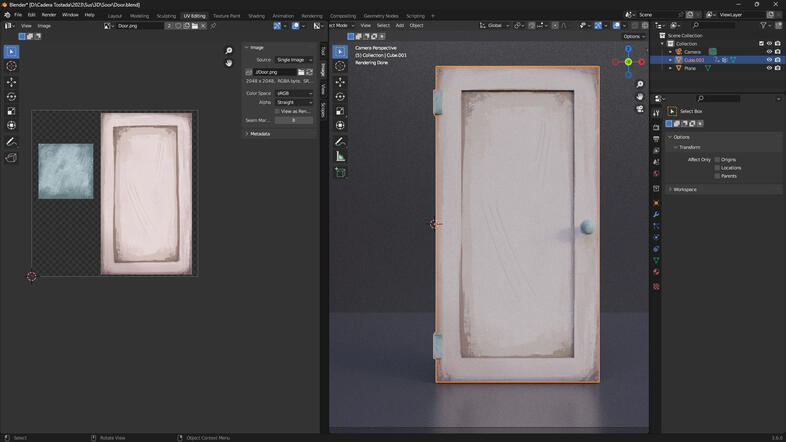Viewport: 786px width, 442px height.
Task: Select the Plane object in outliner
Action: click(690, 68)
